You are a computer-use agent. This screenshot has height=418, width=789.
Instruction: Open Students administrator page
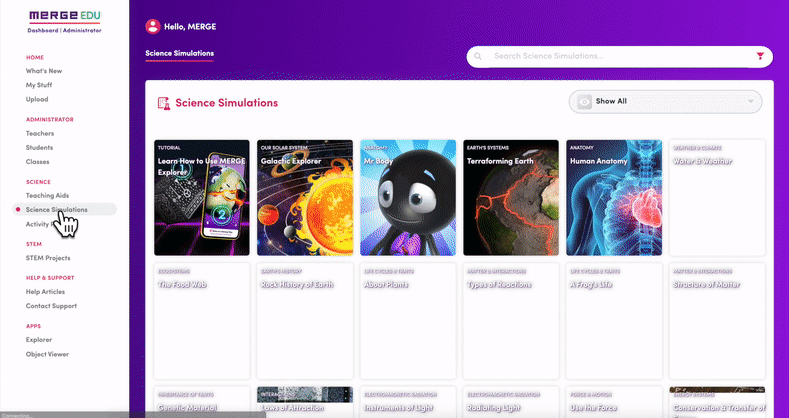click(x=39, y=147)
